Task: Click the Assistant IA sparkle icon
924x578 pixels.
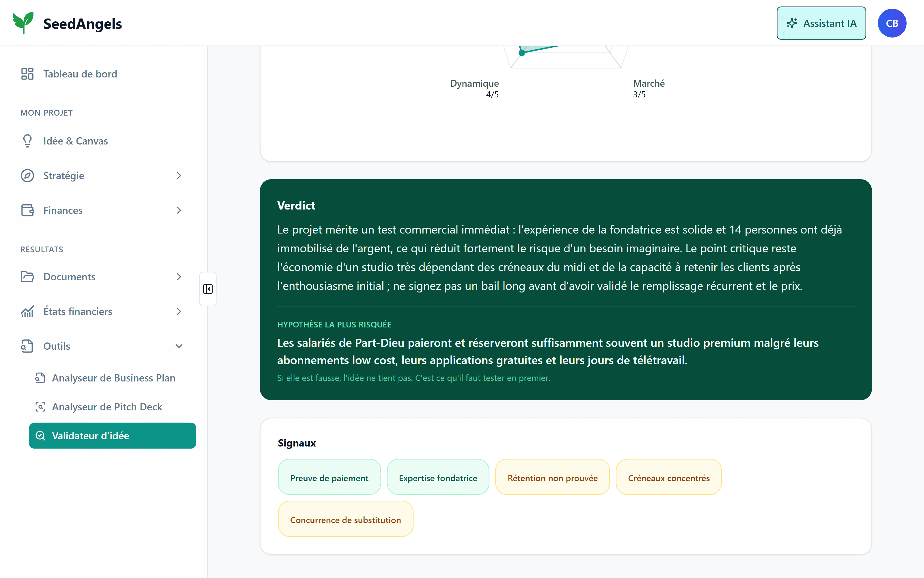Action: tap(791, 23)
